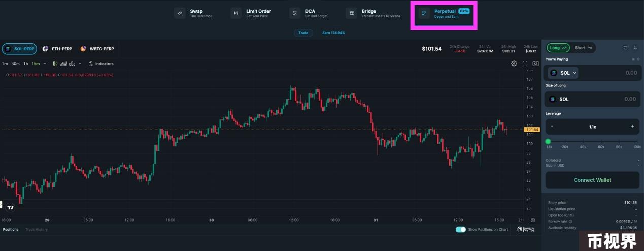Open the Indicators menu
Screen dimensions: 644x251
[100, 64]
